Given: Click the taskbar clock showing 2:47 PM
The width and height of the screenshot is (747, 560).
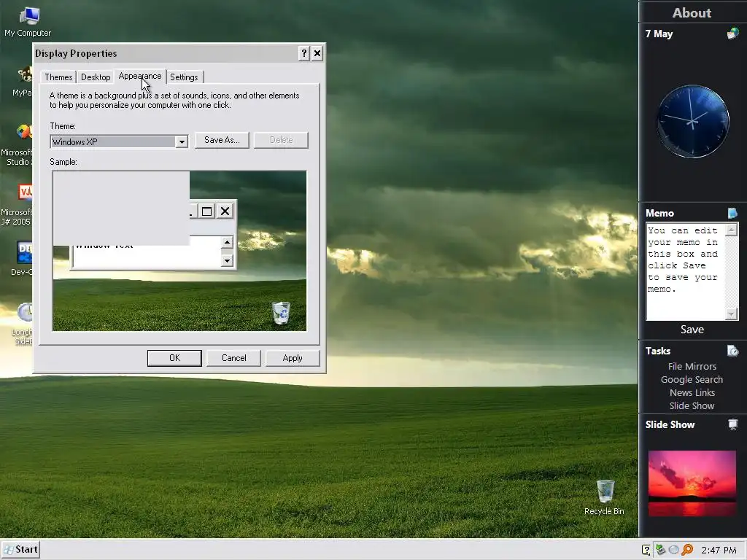Looking at the screenshot, I should (719, 550).
